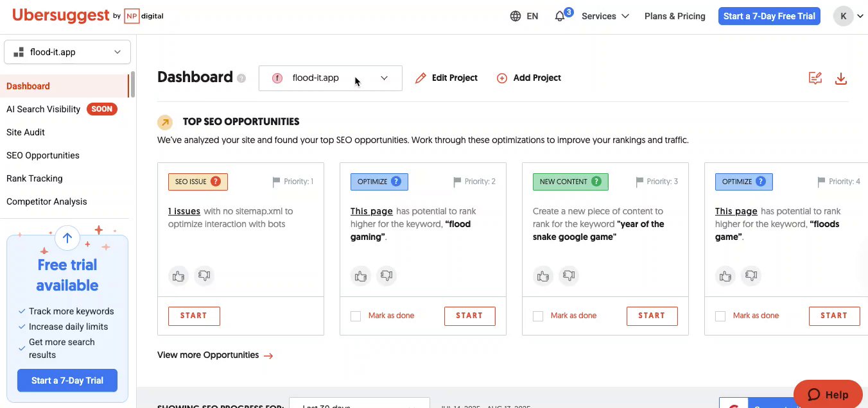Check Mark as done for flood gaming
Viewport: 868px width, 408px height.
[x=356, y=316]
